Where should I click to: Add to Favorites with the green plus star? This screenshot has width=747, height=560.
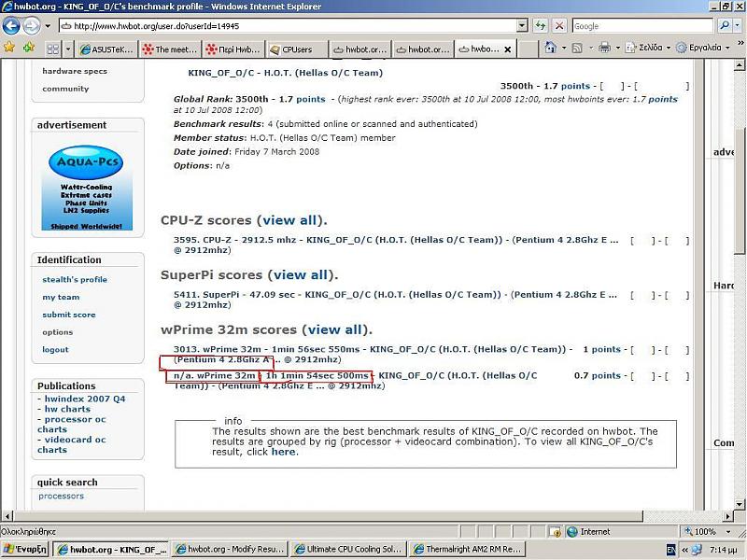[29, 48]
